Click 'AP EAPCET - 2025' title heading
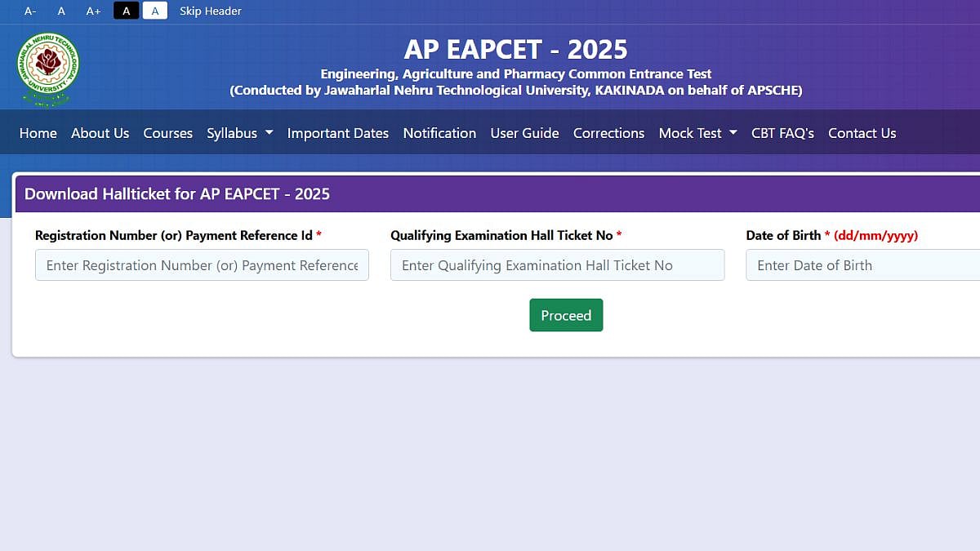980x551 pixels. (x=516, y=50)
